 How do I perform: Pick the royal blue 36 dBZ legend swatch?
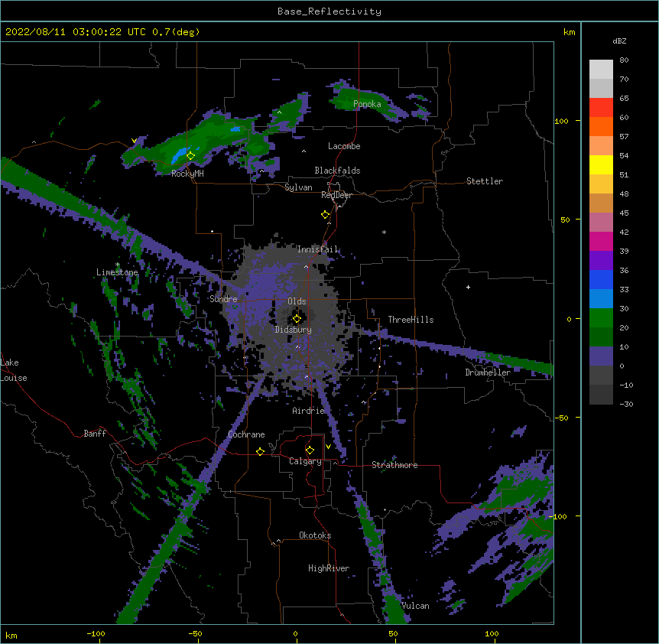click(601, 279)
